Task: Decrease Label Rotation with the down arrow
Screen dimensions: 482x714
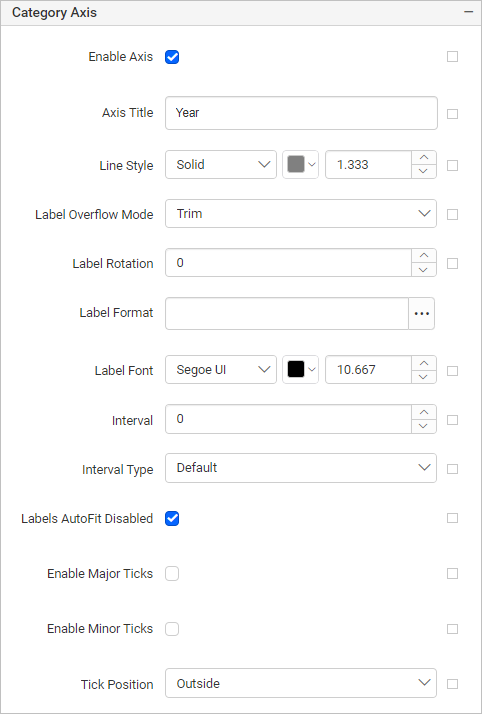Action: pyautogui.click(x=424, y=270)
